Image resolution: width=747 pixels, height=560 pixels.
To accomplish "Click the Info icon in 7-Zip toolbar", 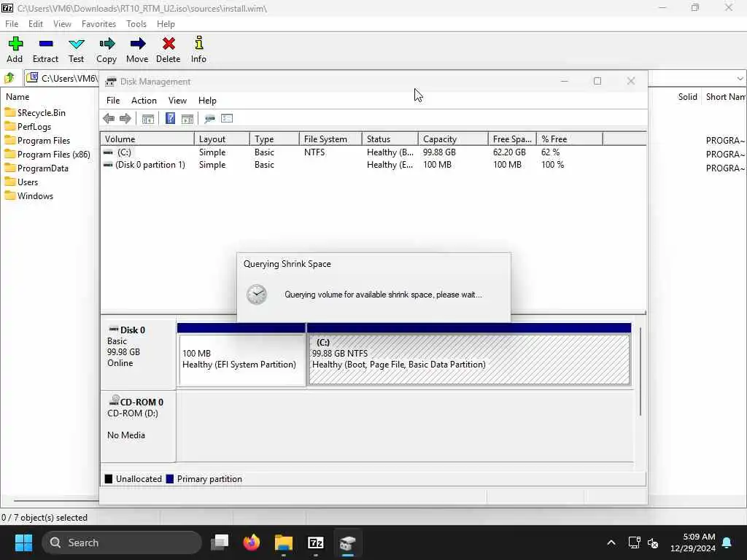I will point(198,50).
